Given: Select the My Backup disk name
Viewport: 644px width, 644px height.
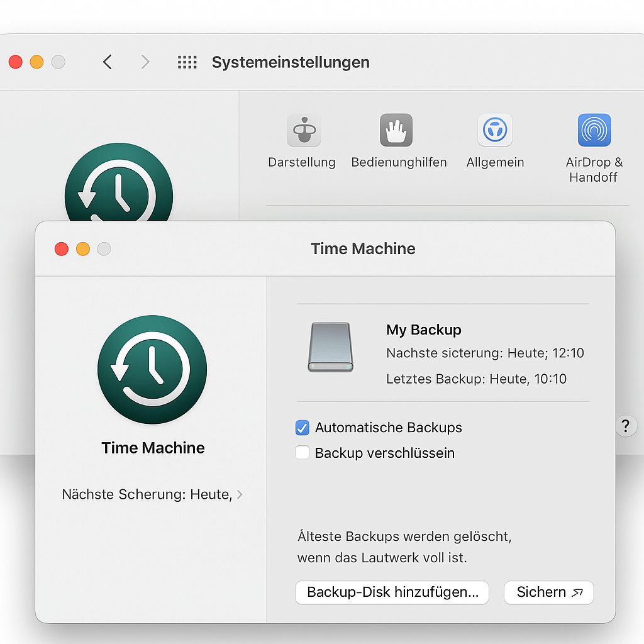Looking at the screenshot, I should pyautogui.click(x=423, y=330).
